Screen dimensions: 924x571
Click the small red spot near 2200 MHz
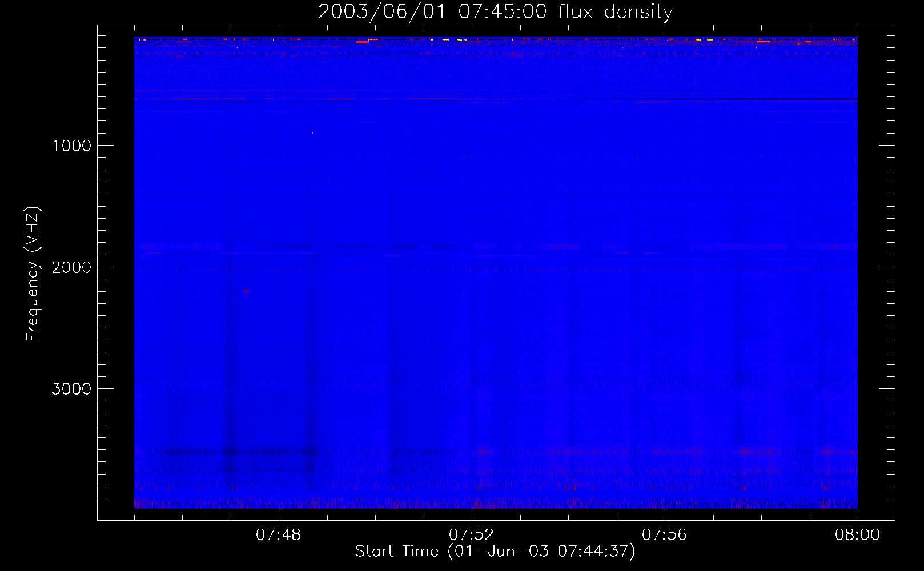point(246,292)
